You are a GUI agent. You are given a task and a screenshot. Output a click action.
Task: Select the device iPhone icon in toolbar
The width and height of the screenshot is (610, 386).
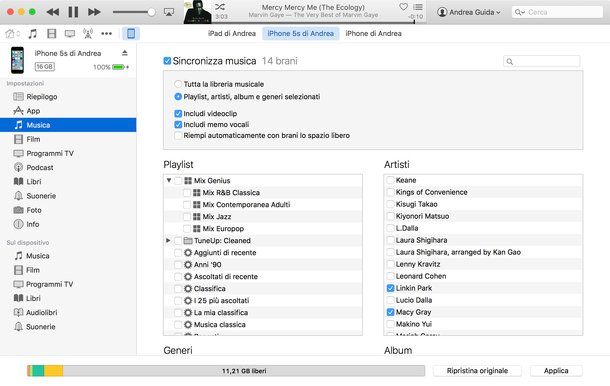click(131, 34)
